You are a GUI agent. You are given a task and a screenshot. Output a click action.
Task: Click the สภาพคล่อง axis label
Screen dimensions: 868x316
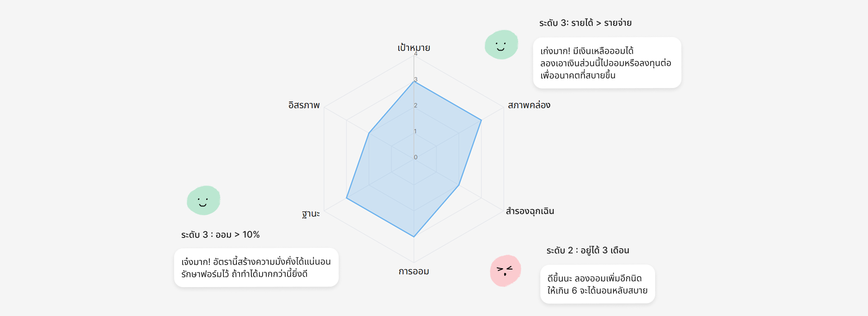(x=529, y=105)
